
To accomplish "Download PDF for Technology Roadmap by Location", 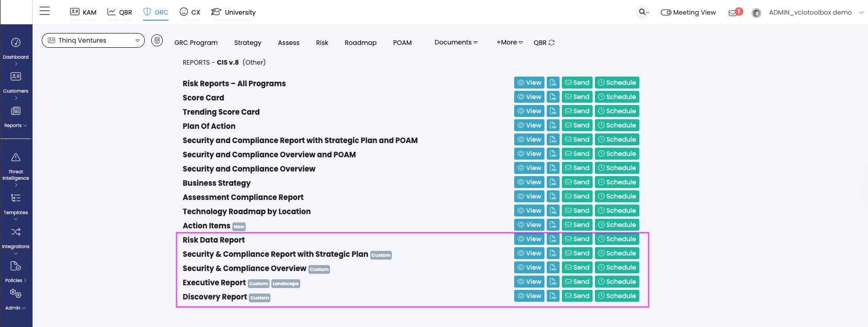I will pyautogui.click(x=553, y=211).
